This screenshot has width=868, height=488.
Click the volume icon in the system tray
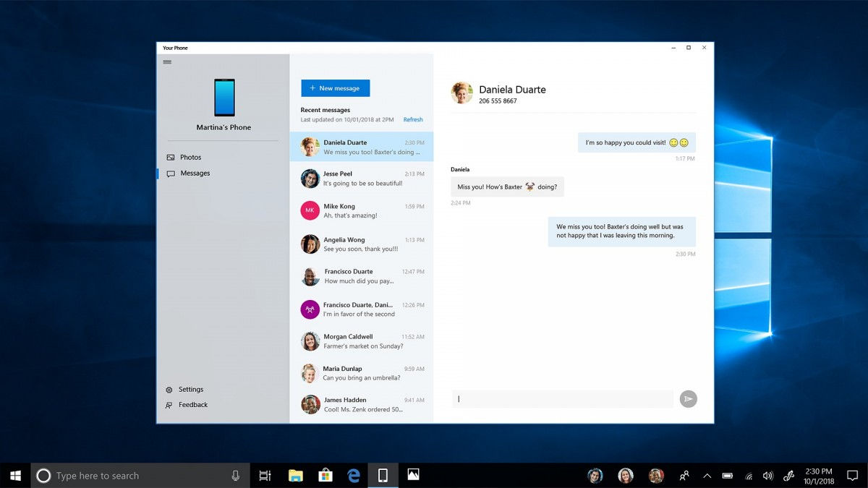tap(767, 475)
